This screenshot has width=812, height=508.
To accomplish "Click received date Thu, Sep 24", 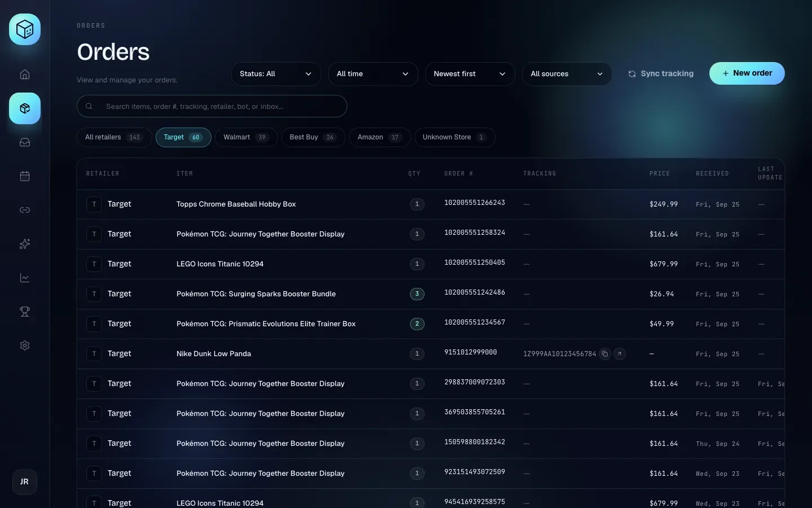I will tap(718, 444).
